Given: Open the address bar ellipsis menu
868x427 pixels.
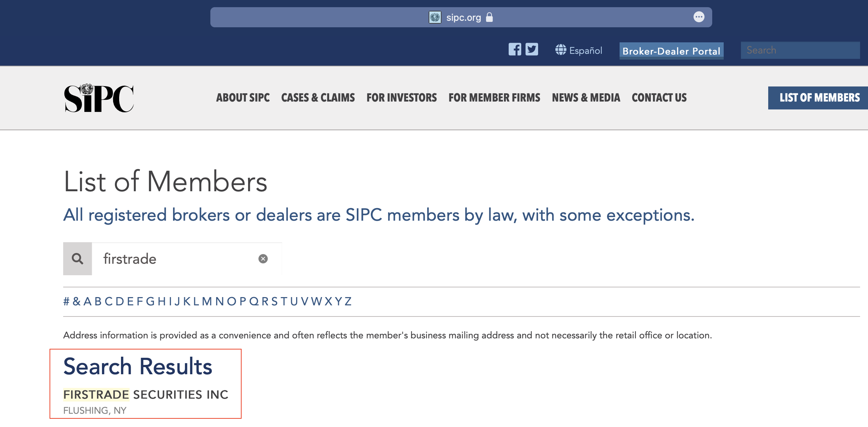Looking at the screenshot, I should pos(699,17).
